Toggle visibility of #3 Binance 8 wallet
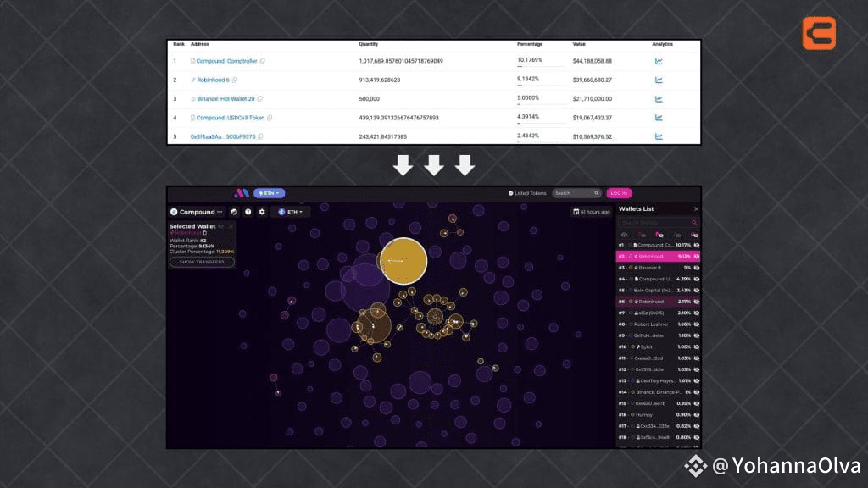The image size is (868, 488). tap(697, 268)
